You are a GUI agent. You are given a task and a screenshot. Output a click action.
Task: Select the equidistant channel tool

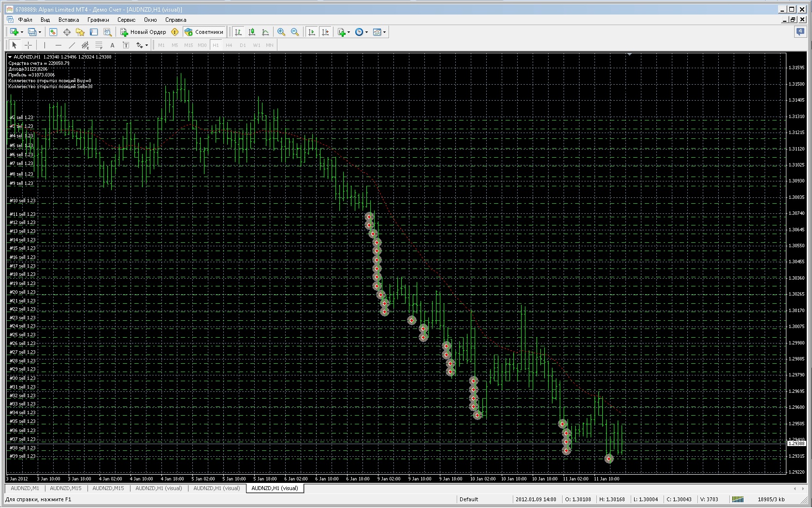[x=85, y=45]
